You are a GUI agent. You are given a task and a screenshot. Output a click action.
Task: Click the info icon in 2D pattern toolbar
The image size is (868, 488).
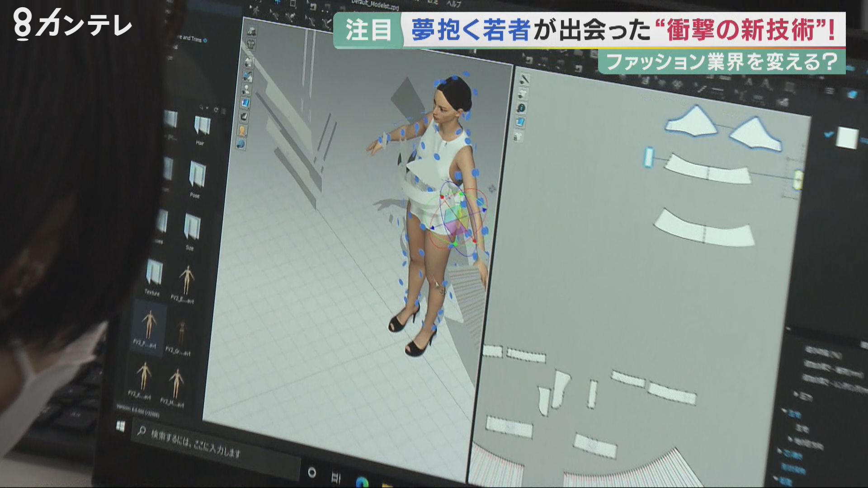pyautogui.click(x=522, y=108)
